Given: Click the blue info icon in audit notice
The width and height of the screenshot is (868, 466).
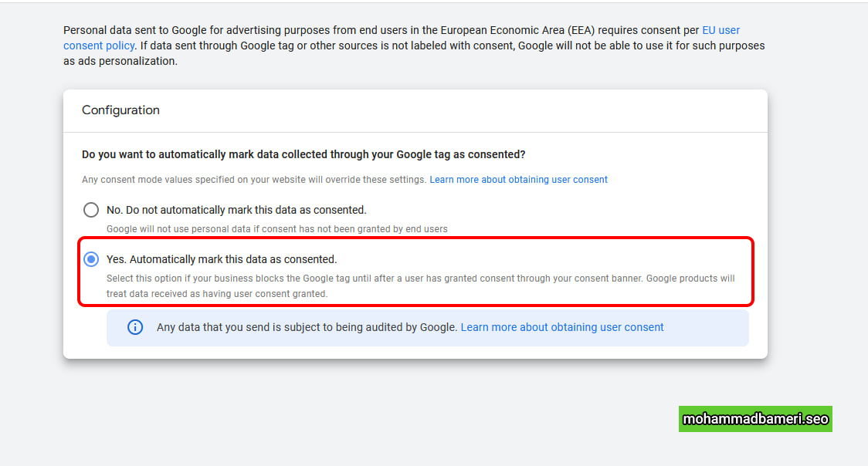Looking at the screenshot, I should 135,327.
